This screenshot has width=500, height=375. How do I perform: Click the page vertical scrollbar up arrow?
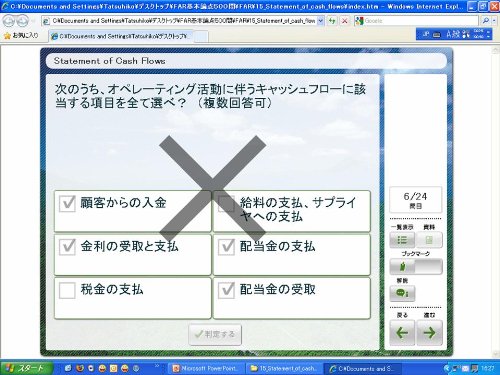click(496, 50)
